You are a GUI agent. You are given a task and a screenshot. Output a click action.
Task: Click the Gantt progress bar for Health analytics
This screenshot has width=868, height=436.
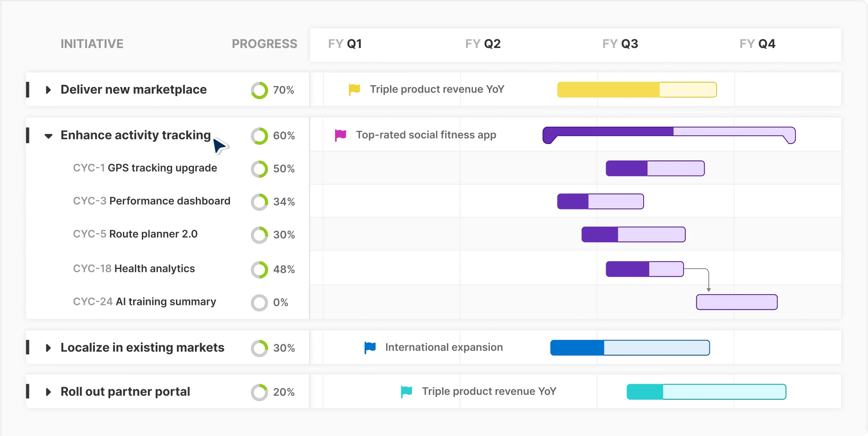[644, 268]
